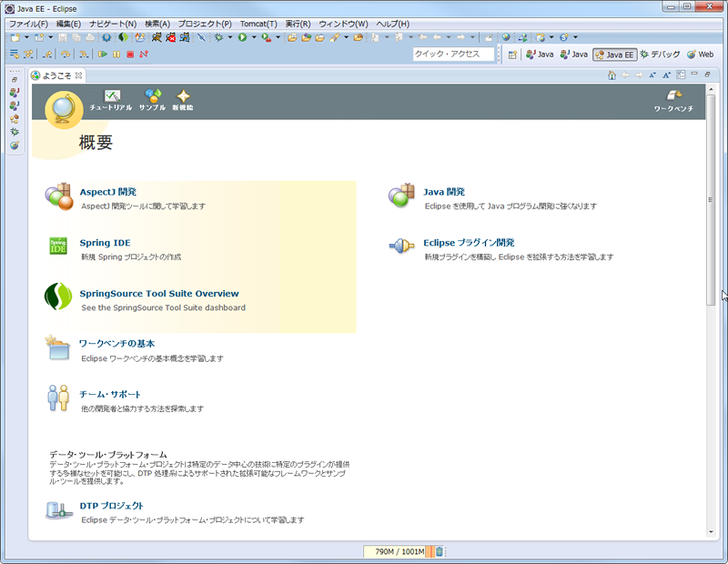Click the blue globe web browser toolbar icon
Screen dimensions: 728x564
point(506,37)
